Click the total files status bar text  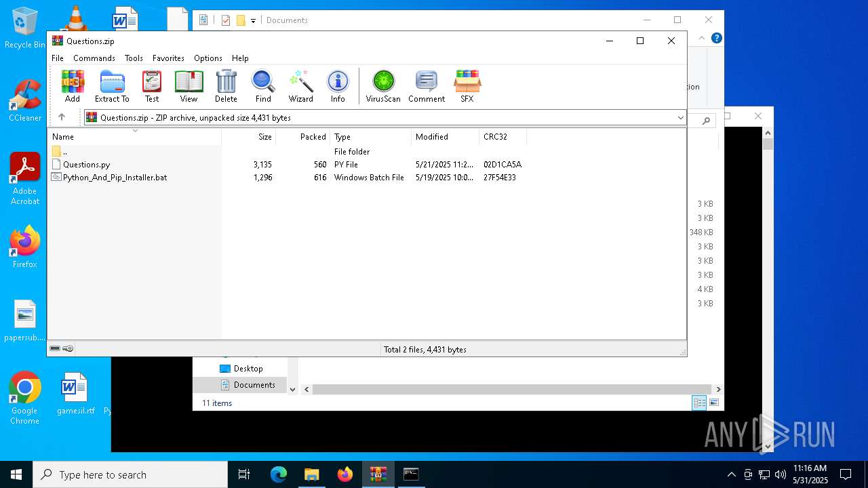425,350
